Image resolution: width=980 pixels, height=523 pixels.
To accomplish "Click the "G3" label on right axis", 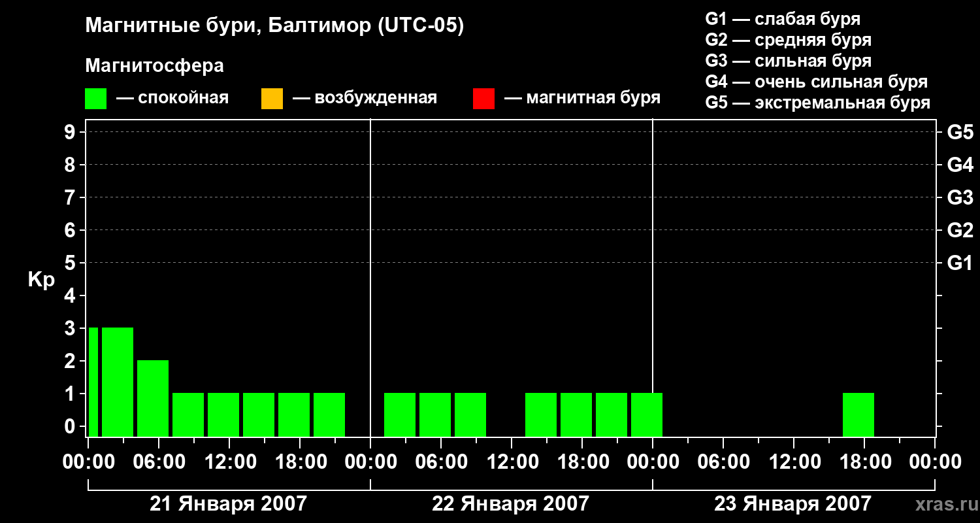I will (x=960, y=197).
